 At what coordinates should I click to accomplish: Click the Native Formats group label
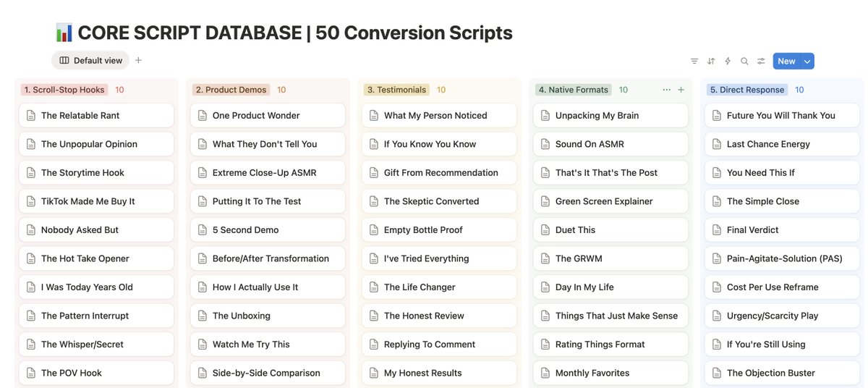574,90
